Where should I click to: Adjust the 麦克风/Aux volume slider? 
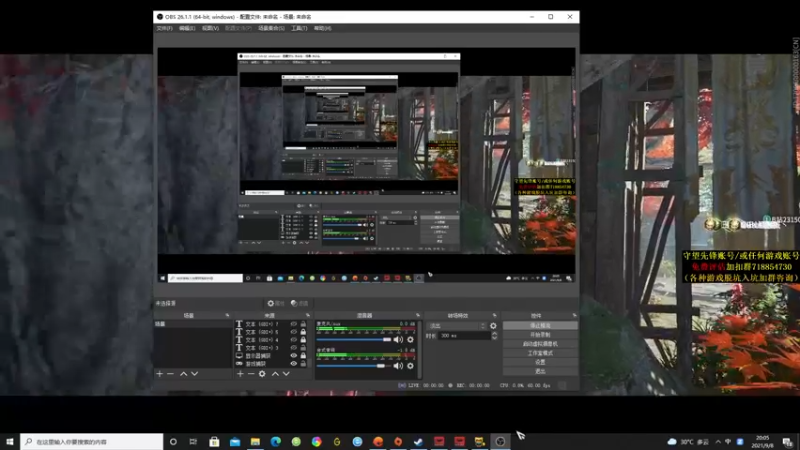354,339
